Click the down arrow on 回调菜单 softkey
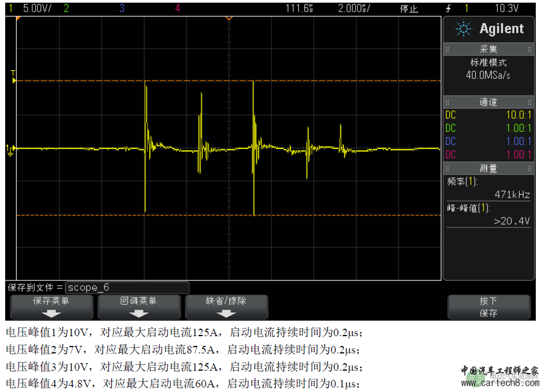The image size is (545, 392). coord(139,313)
